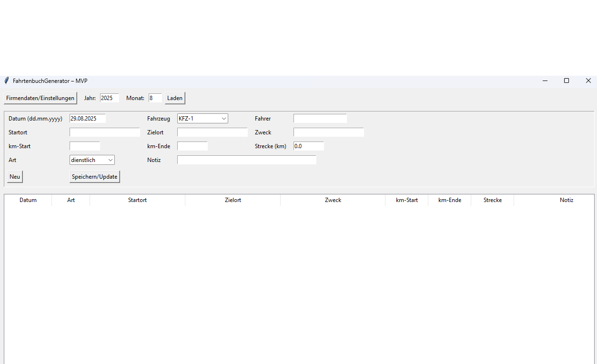This screenshot has width=597, height=364.
Task: Click into the Monat field
Action: (x=155, y=98)
